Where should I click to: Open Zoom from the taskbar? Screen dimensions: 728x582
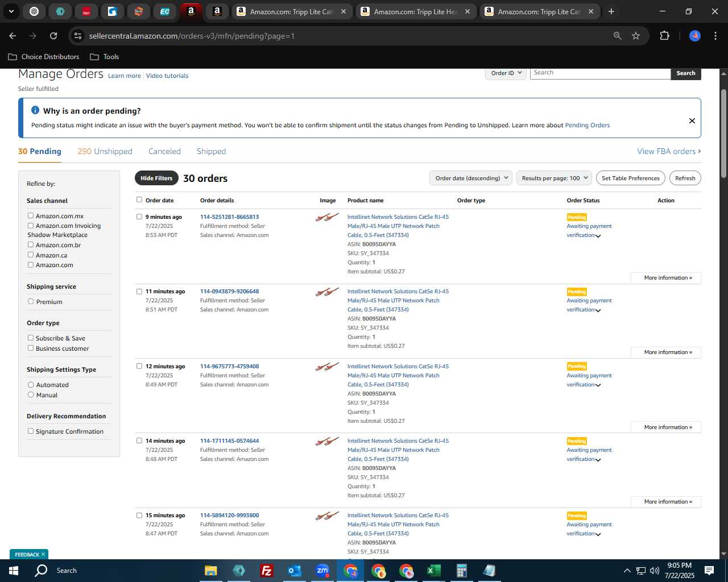point(322,571)
